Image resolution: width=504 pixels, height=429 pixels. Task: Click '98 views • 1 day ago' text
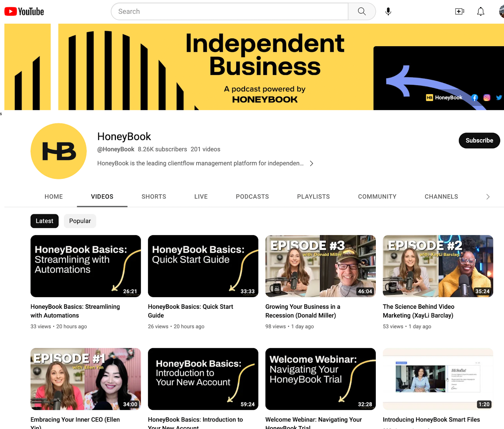point(289,326)
